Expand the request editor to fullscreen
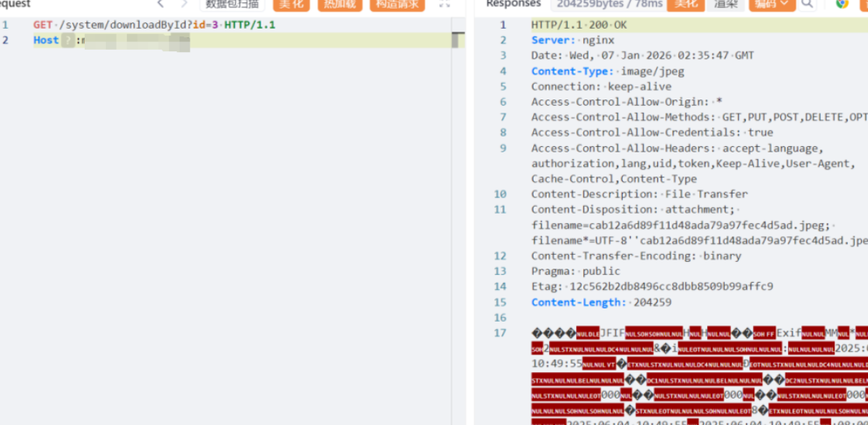Viewport: 868px width, 425px height. tap(444, 4)
